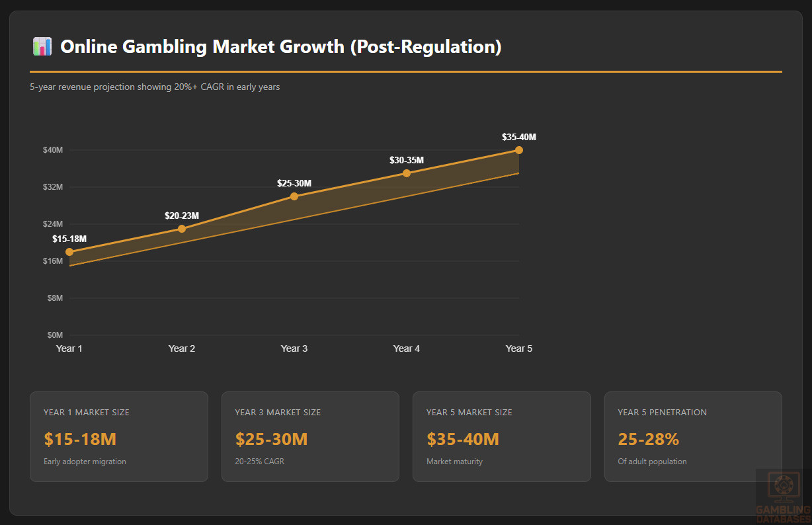Select the Year 1 data point marker
This screenshot has width=812, height=525.
pos(69,252)
